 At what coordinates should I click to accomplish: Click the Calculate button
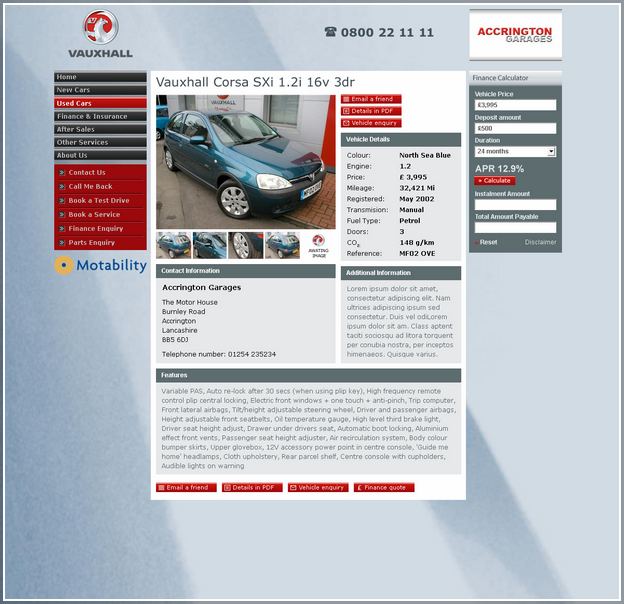495,181
